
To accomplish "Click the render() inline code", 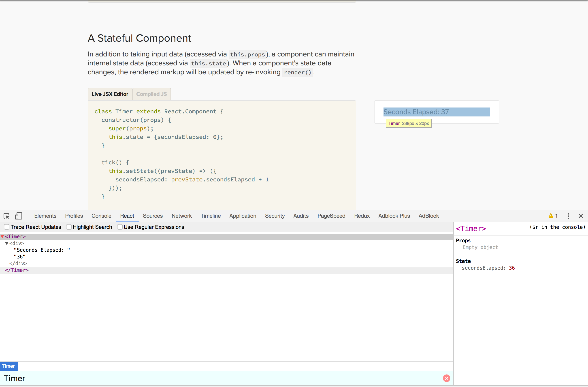I will tap(297, 73).
